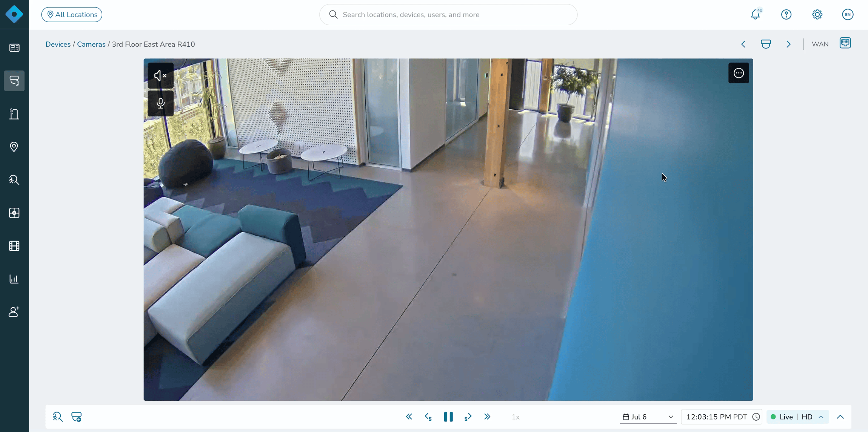
Task: Focus the search locations and devices field
Action: coord(448,14)
